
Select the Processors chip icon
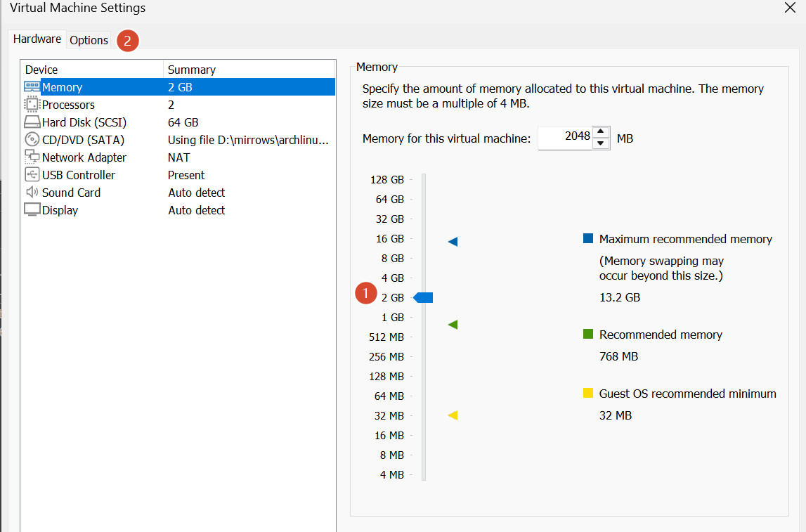(x=32, y=104)
